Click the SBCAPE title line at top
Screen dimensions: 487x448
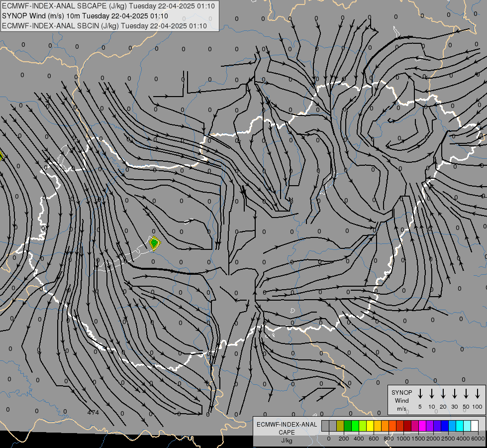pyautogui.click(x=108, y=6)
